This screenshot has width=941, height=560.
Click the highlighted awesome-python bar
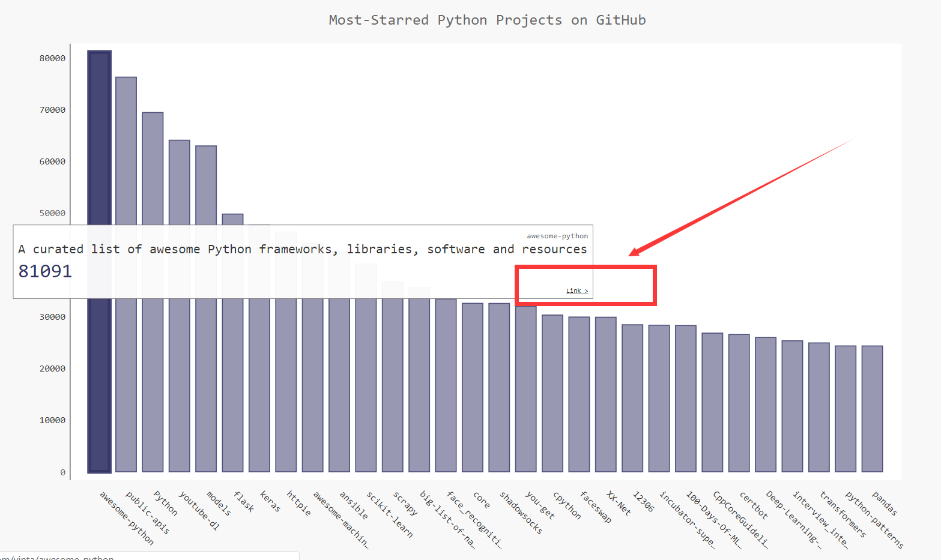(x=99, y=384)
